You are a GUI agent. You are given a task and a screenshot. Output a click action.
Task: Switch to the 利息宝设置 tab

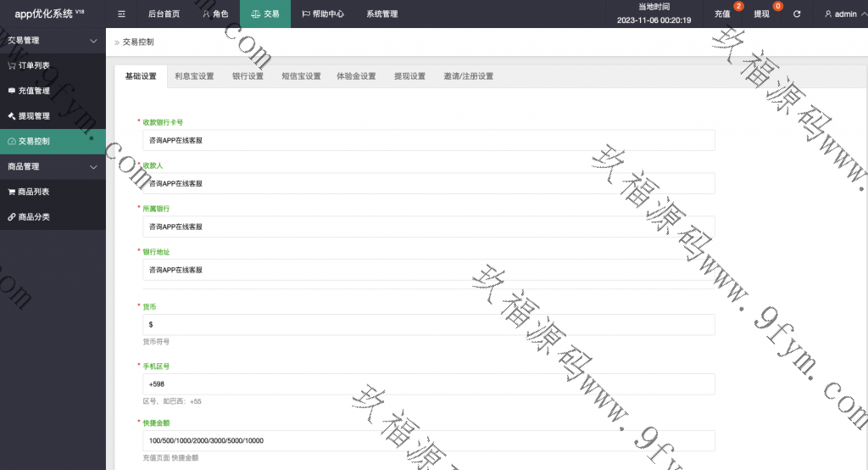click(x=194, y=76)
